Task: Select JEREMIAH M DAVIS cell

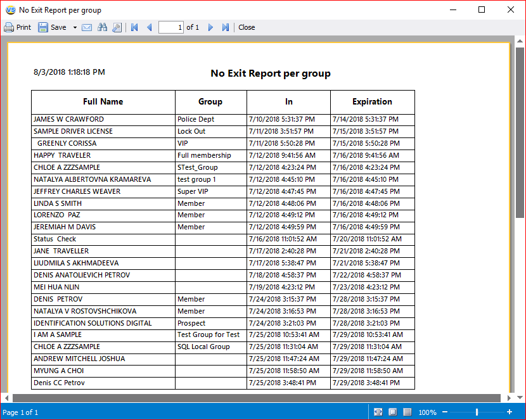Action: point(103,227)
